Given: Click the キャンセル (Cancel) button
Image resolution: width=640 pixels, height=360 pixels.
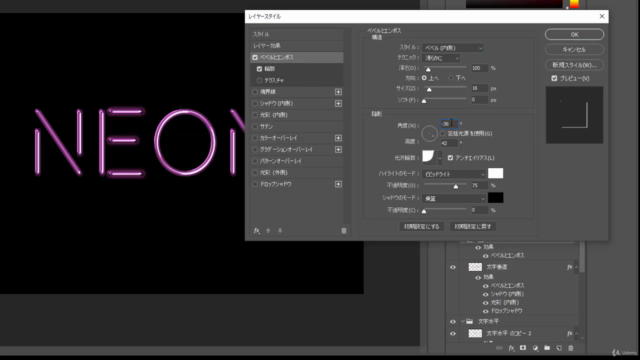Looking at the screenshot, I should (574, 49).
